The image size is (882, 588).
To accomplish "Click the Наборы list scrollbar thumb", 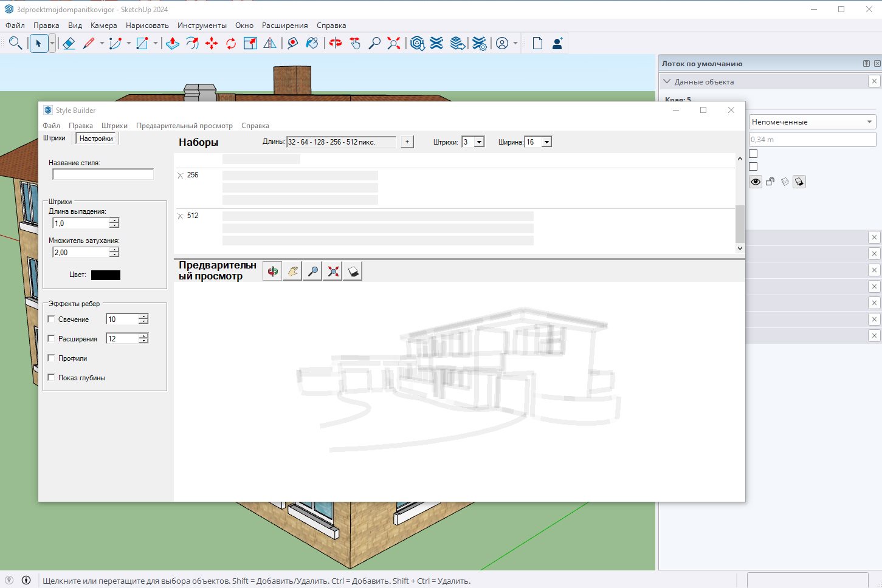I will click(x=740, y=224).
